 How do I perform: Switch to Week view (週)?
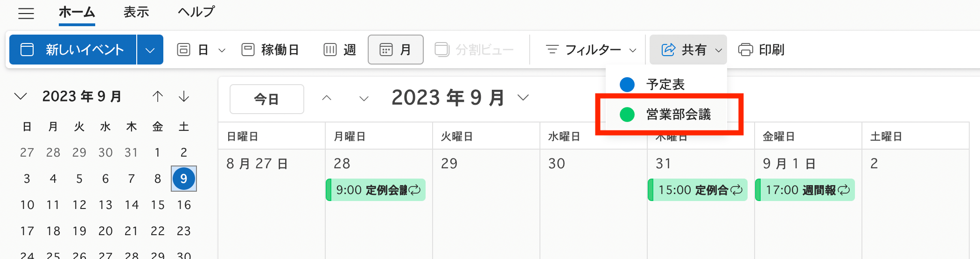[x=340, y=50]
